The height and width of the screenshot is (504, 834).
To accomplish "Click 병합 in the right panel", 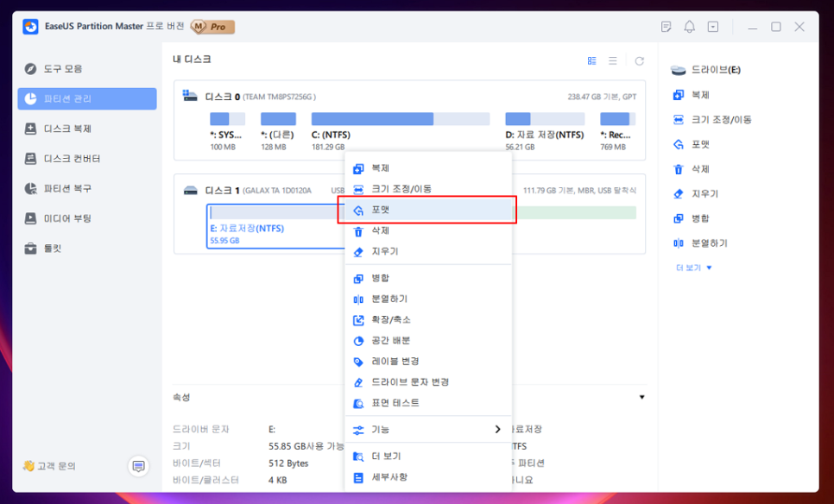I will tap(692, 218).
